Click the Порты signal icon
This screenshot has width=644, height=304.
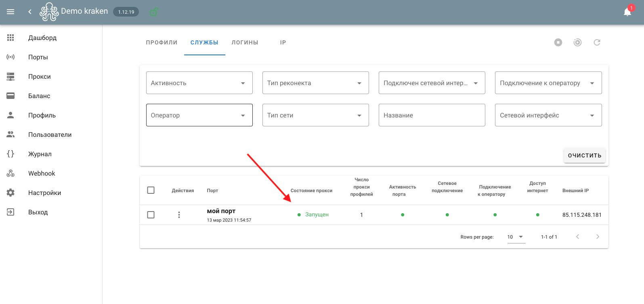point(10,57)
